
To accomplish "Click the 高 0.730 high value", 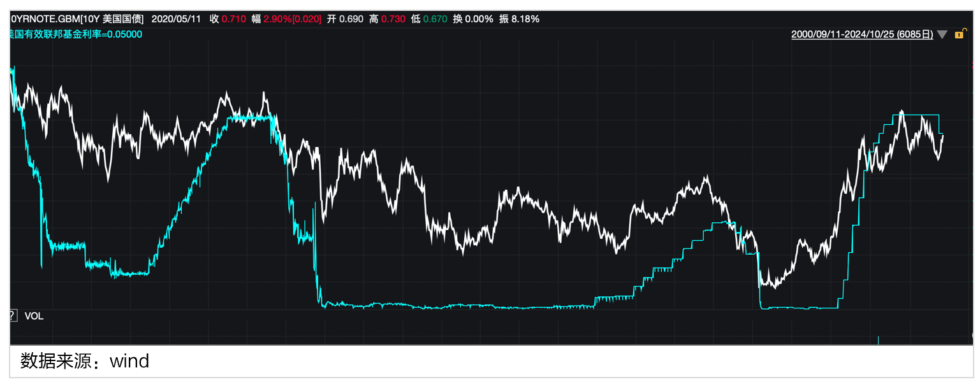I will coord(387,19).
